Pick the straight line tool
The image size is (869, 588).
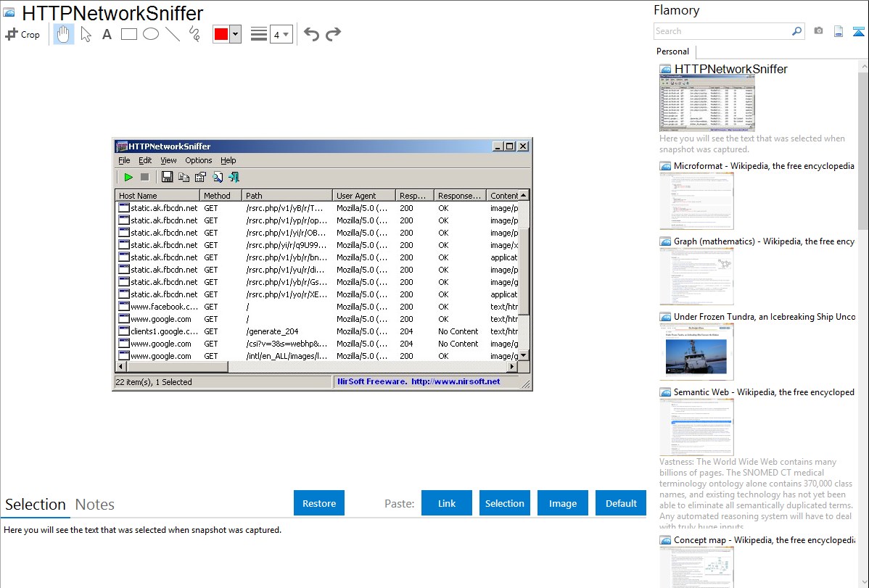tap(173, 34)
